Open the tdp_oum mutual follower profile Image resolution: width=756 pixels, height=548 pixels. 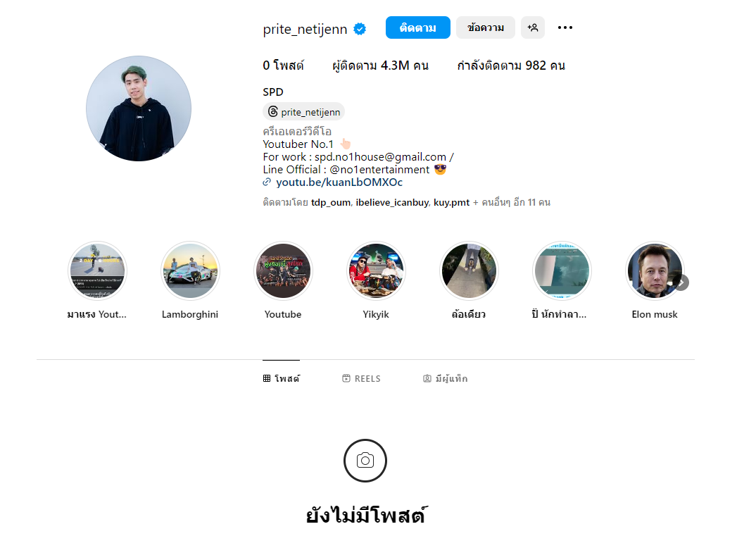[331, 203]
